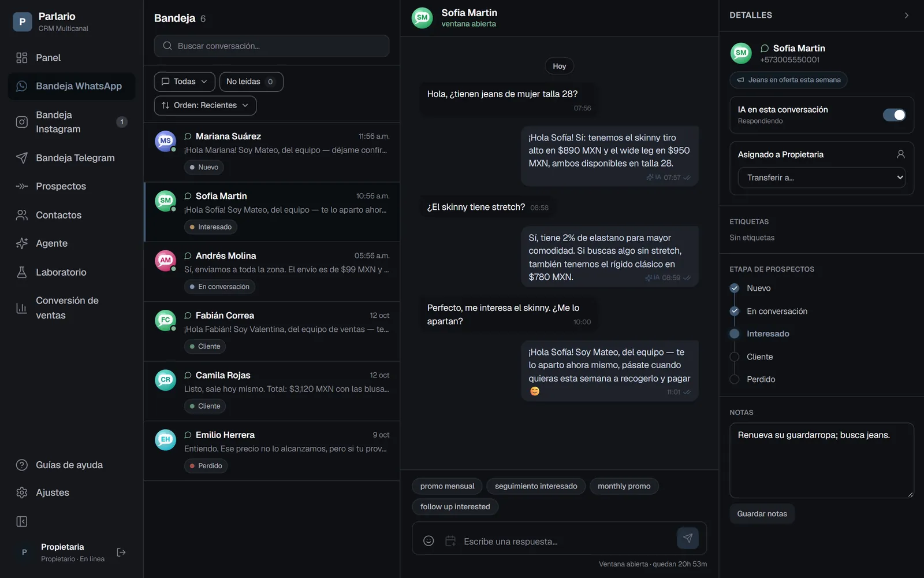924x578 pixels.
Task: Click the send message paper-plane button
Action: click(688, 538)
